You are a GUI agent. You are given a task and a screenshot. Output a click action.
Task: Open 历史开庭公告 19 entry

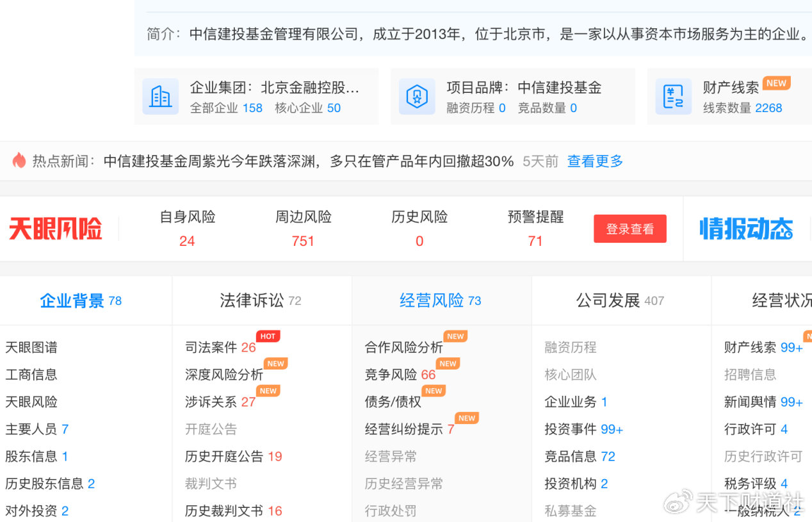click(234, 456)
